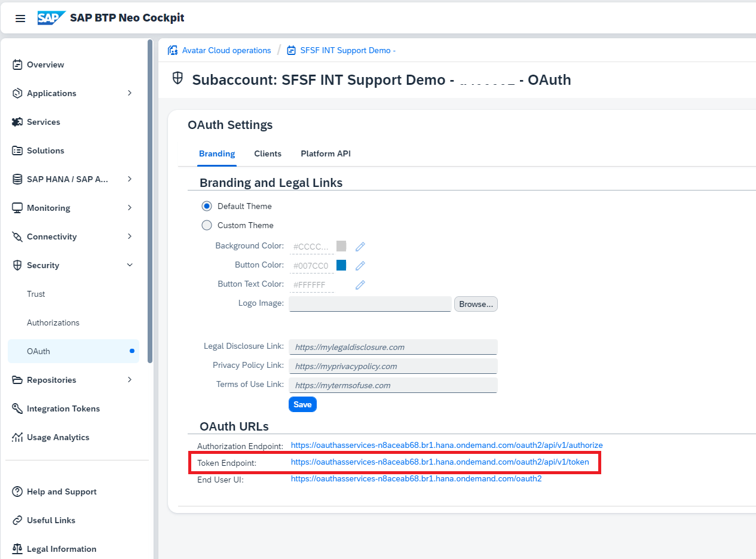Open the Authorization Endpoint URL
The width and height of the screenshot is (756, 559).
point(446,445)
